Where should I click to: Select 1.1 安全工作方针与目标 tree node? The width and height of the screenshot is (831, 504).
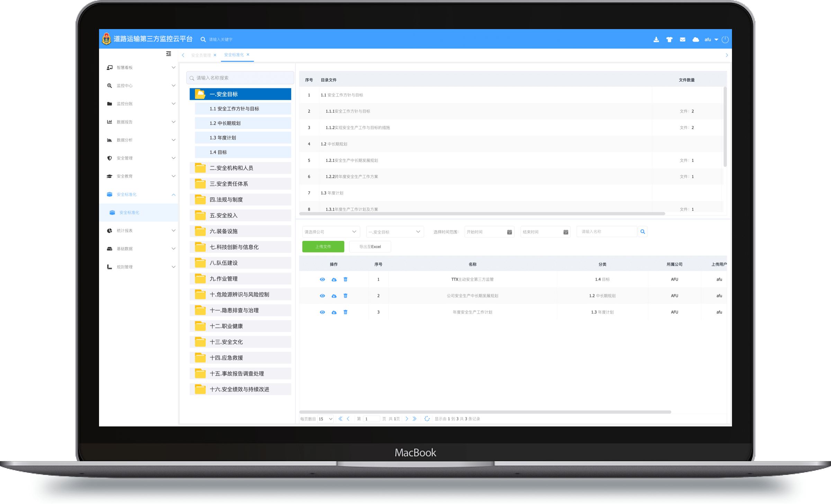point(243,109)
